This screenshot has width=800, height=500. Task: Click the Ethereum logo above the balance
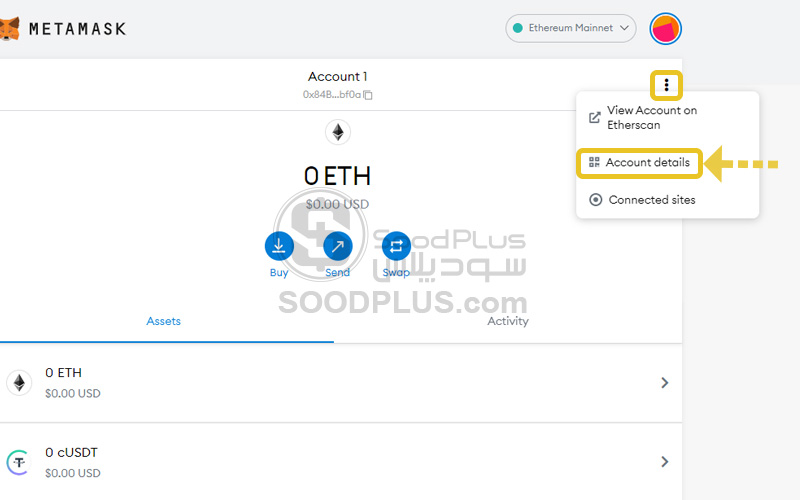tap(338, 132)
